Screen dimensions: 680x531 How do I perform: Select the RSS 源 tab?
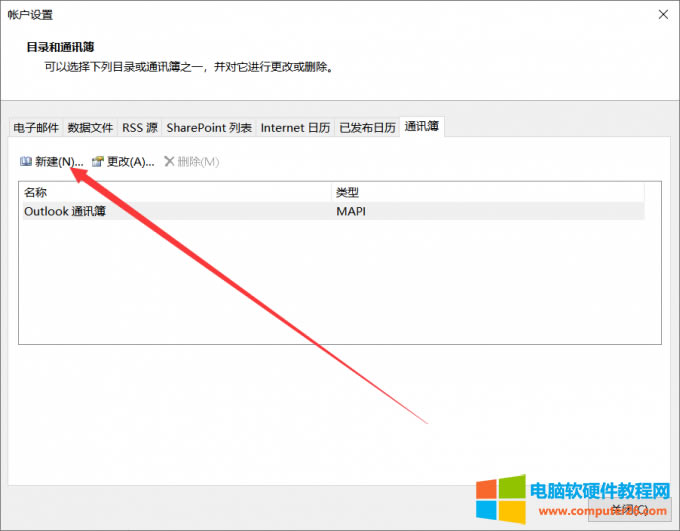140,128
